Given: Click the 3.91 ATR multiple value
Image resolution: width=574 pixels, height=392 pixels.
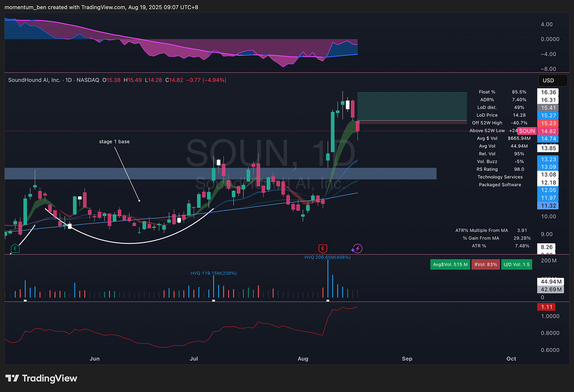Looking at the screenshot, I should pyautogui.click(x=522, y=230).
